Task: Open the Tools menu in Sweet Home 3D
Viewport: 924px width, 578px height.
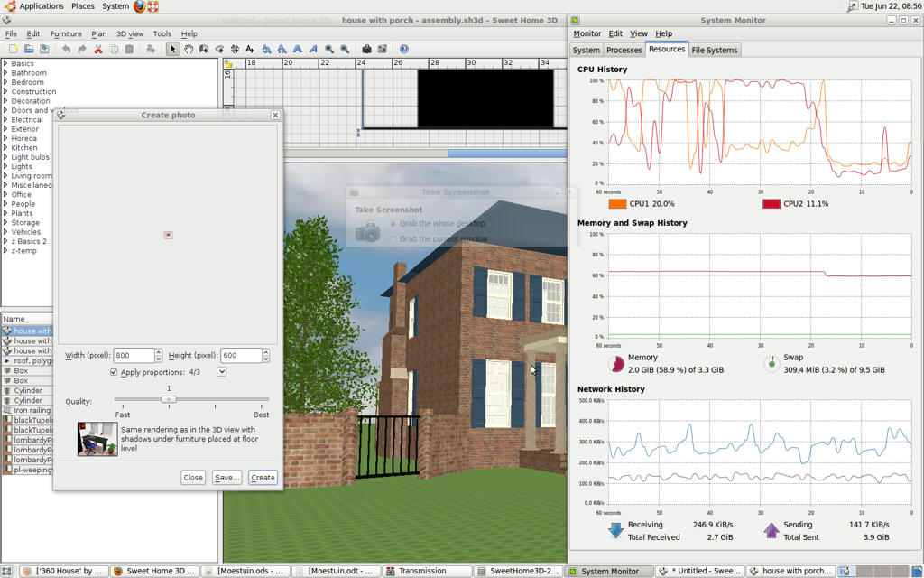Action: (162, 34)
